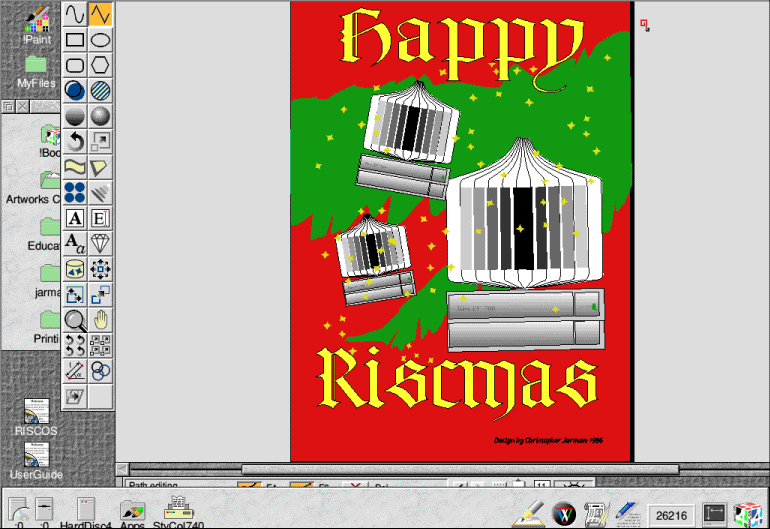This screenshot has height=529, width=770.
Task: Select the rounded rectangle tool
Action: 75,66
